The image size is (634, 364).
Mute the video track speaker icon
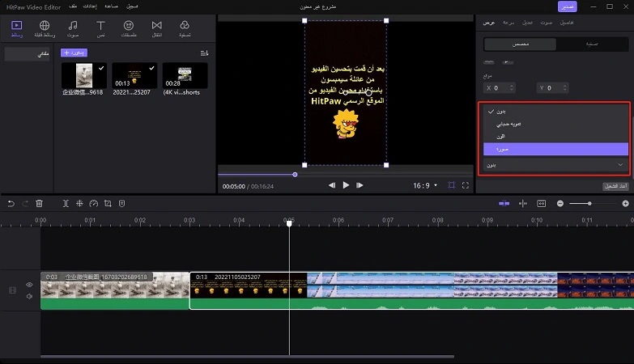(x=29, y=296)
